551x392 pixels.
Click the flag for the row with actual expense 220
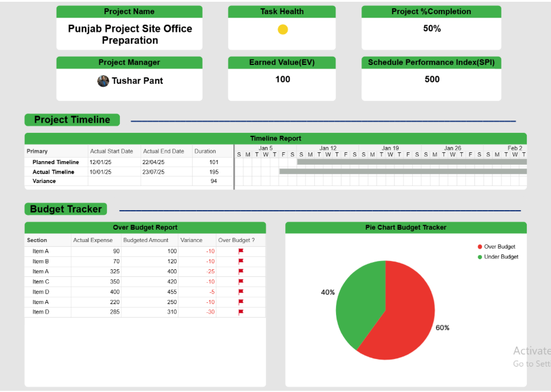pyautogui.click(x=240, y=302)
